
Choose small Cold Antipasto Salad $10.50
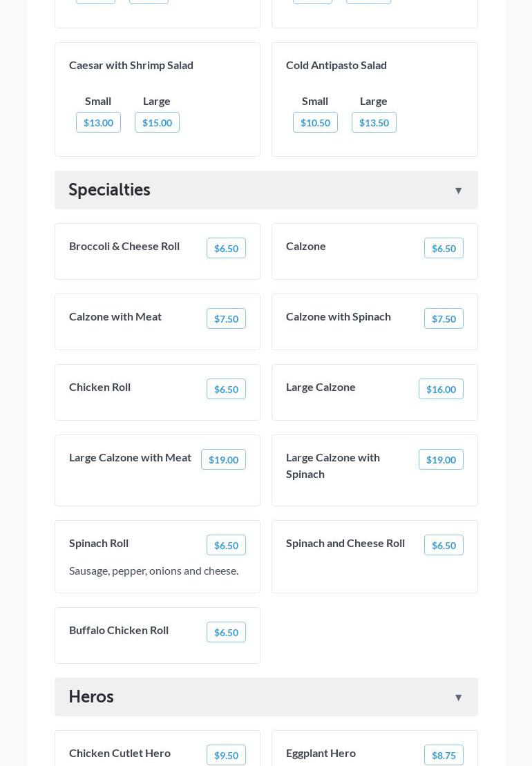tap(315, 122)
